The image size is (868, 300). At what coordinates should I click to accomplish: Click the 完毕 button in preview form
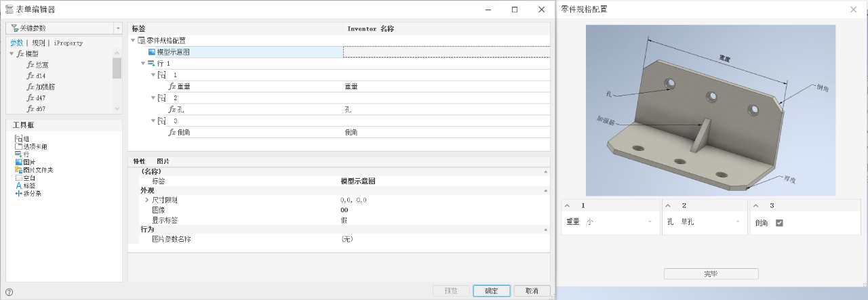711,274
